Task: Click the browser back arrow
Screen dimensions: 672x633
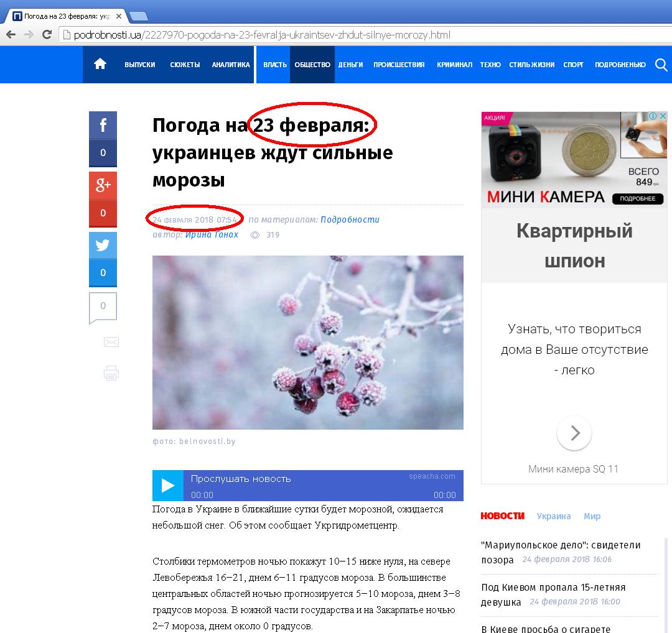Action: click(x=11, y=35)
